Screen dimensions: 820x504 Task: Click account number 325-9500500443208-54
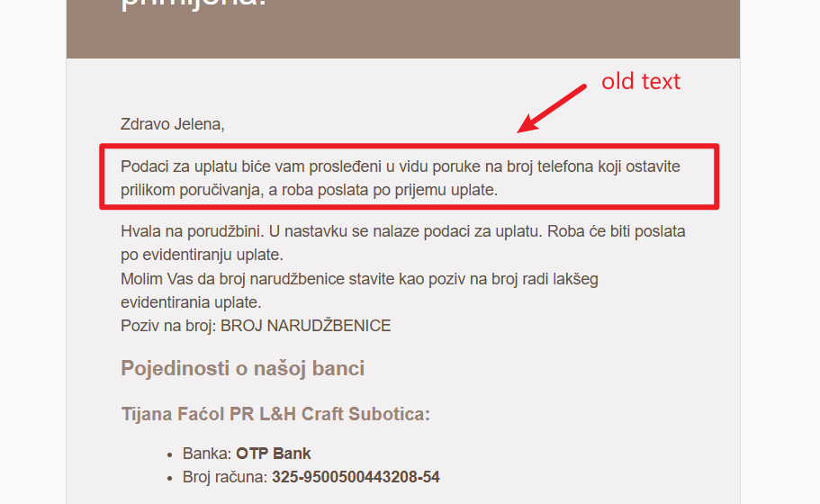356,477
